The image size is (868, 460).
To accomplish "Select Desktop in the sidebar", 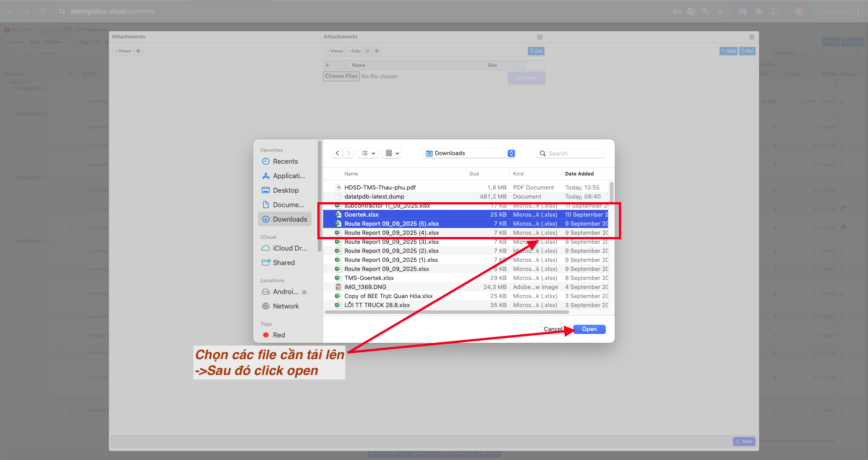I will click(x=285, y=190).
